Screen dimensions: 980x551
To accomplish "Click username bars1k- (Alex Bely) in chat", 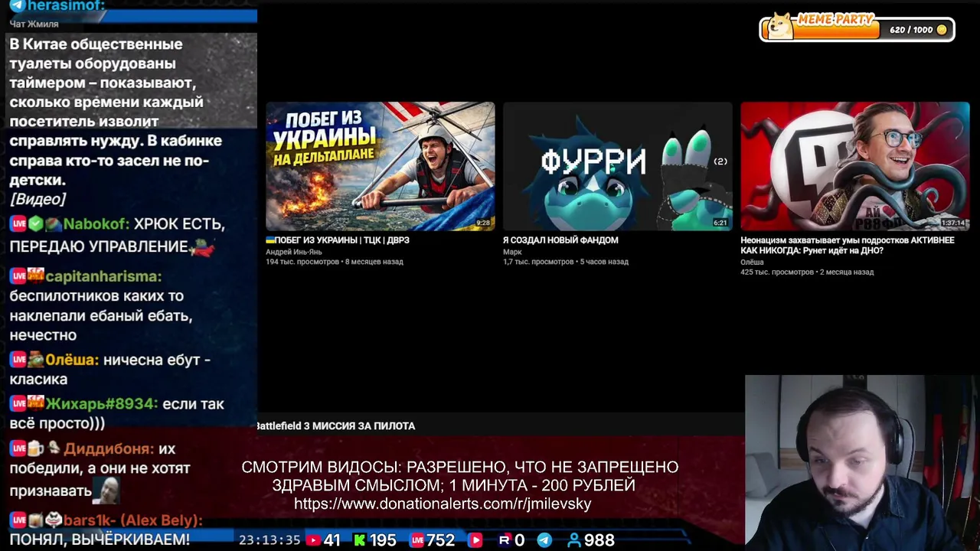I will (x=133, y=520).
